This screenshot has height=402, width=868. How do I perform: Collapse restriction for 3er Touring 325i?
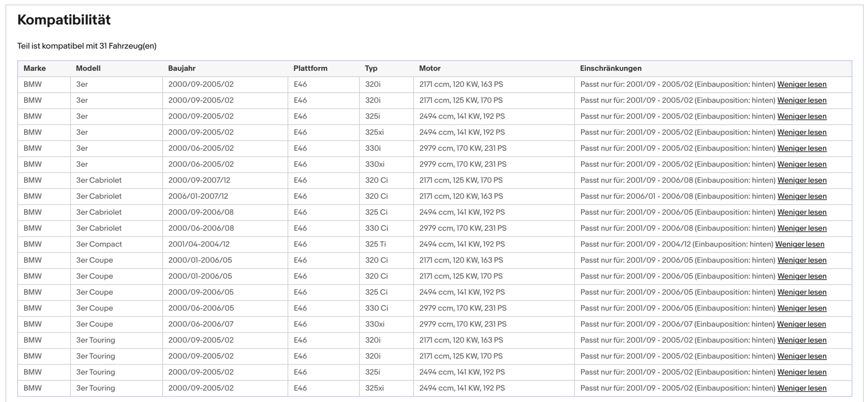click(x=801, y=372)
